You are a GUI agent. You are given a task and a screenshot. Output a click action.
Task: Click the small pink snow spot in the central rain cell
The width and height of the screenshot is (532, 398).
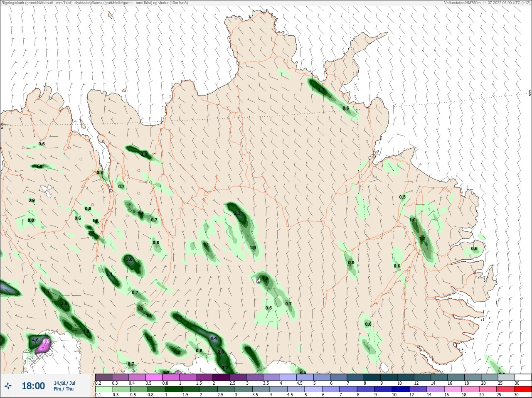(258, 281)
